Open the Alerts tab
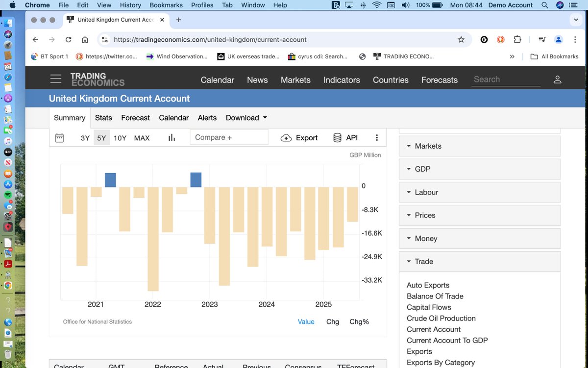Viewport: 588px width, 368px height. click(x=207, y=118)
